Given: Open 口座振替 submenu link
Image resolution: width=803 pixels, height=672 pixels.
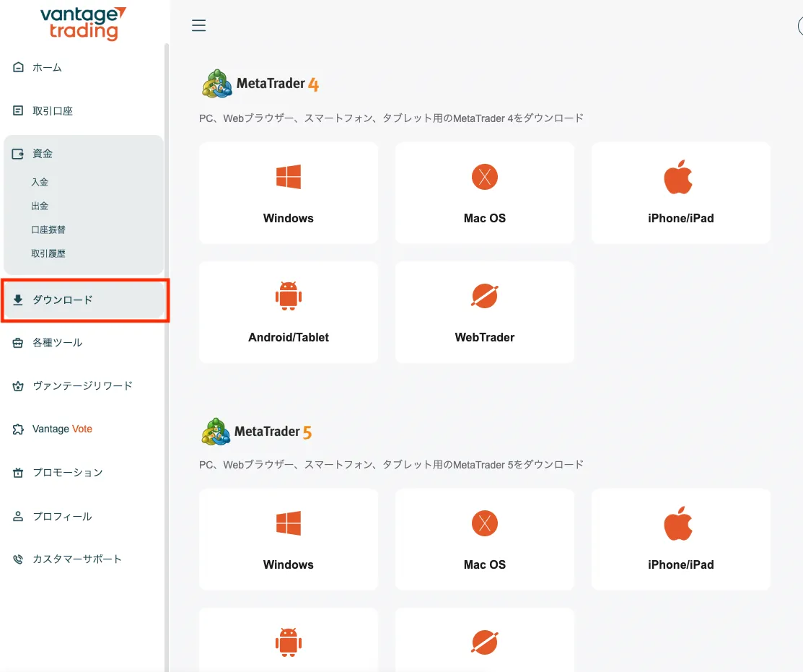Looking at the screenshot, I should pyautogui.click(x=48, y=230).
